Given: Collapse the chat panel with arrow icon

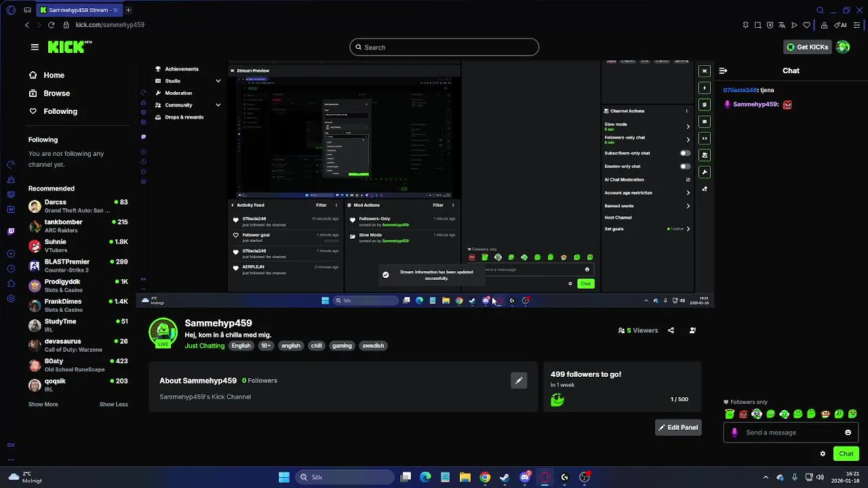Looking at the screenshot, I should click(x=723, y=70).
